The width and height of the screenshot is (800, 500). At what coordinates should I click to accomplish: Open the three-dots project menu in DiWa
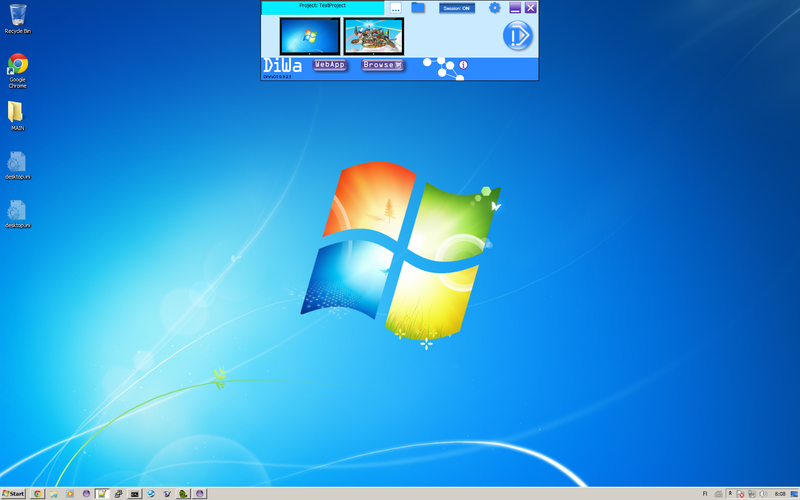395,8
